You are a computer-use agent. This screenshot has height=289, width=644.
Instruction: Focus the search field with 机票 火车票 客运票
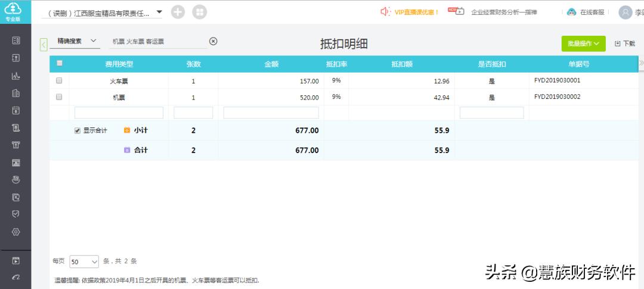point(158,42)
